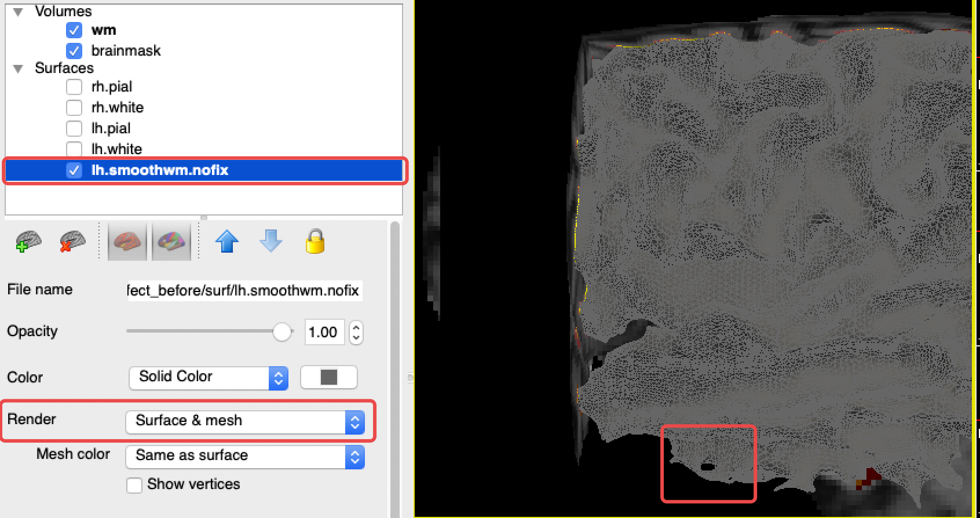
Task: Select the lh.pial layer name
Action: coord(111,129)
